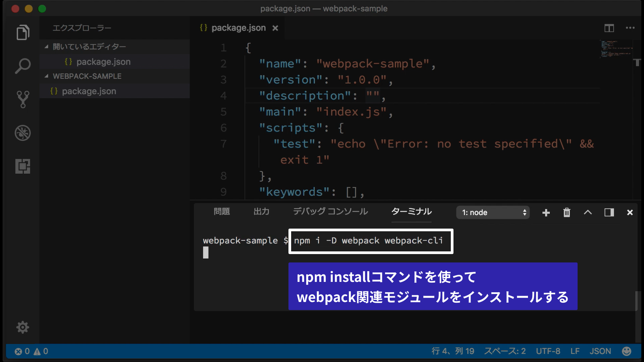The image size is (644, 362).
Task: Click the "test" key on line 7
Action: pyautogui.click(x=294, y=144)
